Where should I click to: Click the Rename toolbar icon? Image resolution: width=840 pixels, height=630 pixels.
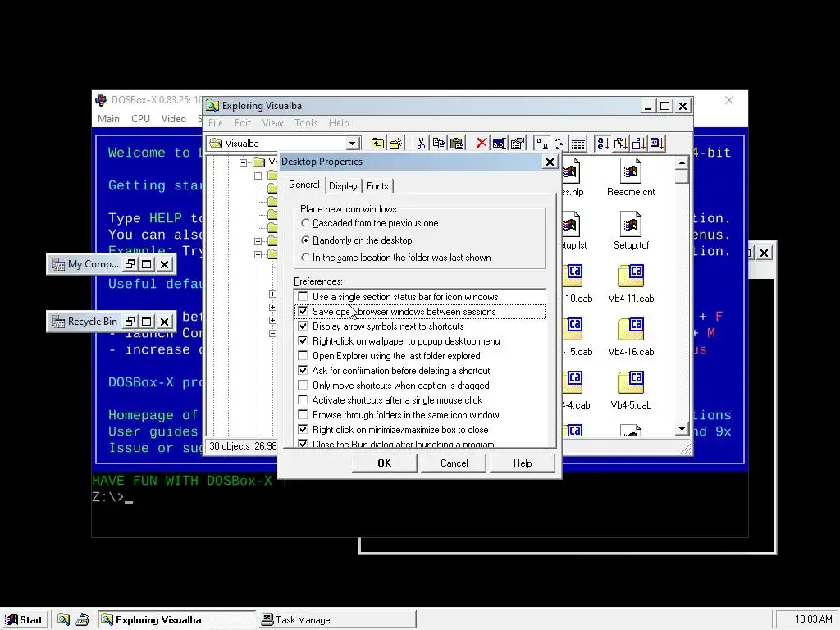click(499, 144)
